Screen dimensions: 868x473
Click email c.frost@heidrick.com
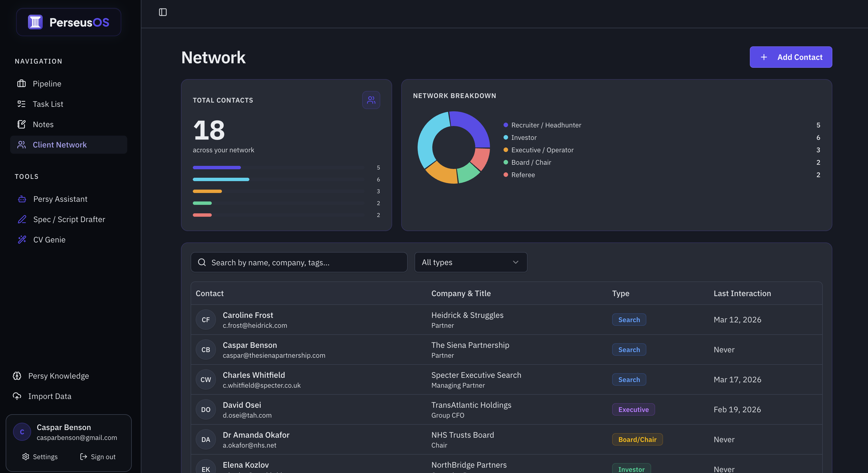[255, 326]
